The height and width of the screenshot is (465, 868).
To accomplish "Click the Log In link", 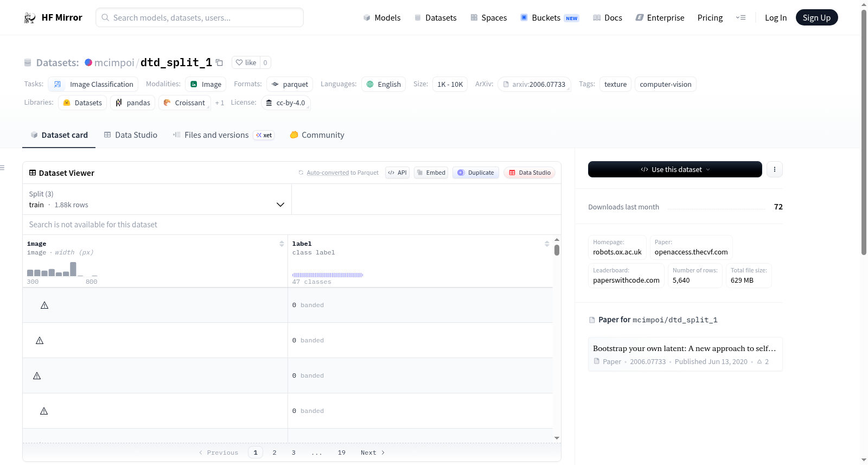I will point(776,18).
